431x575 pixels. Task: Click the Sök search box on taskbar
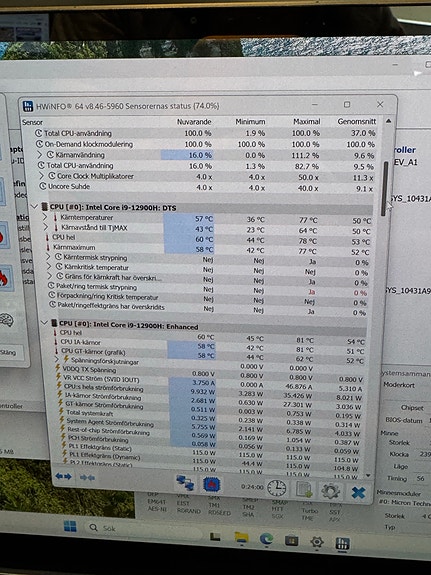tap(143, 528)
